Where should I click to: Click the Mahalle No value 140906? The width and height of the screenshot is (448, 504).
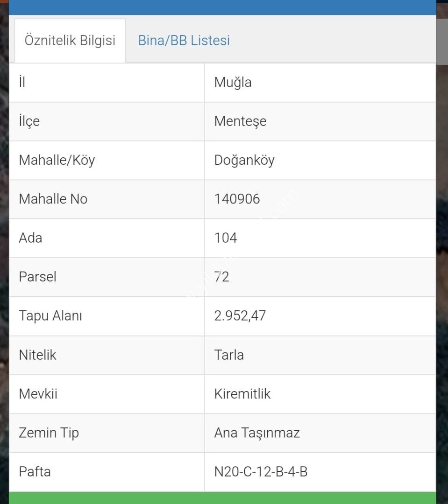(237, 199)
